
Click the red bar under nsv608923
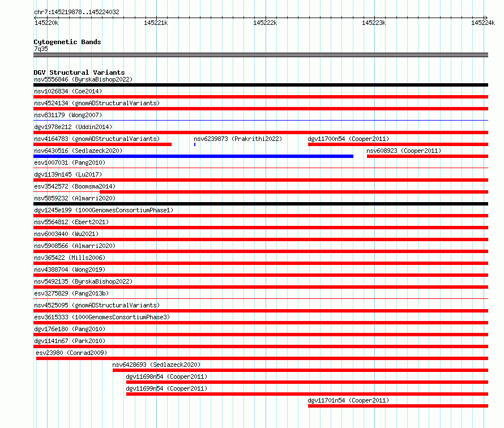428,156
